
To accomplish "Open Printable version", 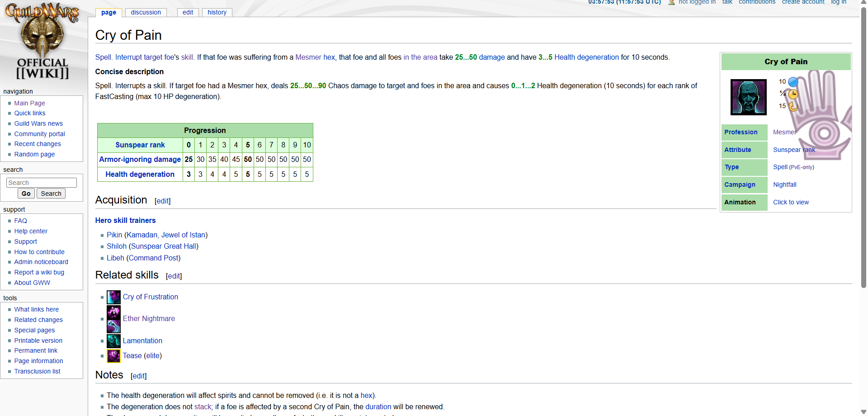I will [38, 340].
